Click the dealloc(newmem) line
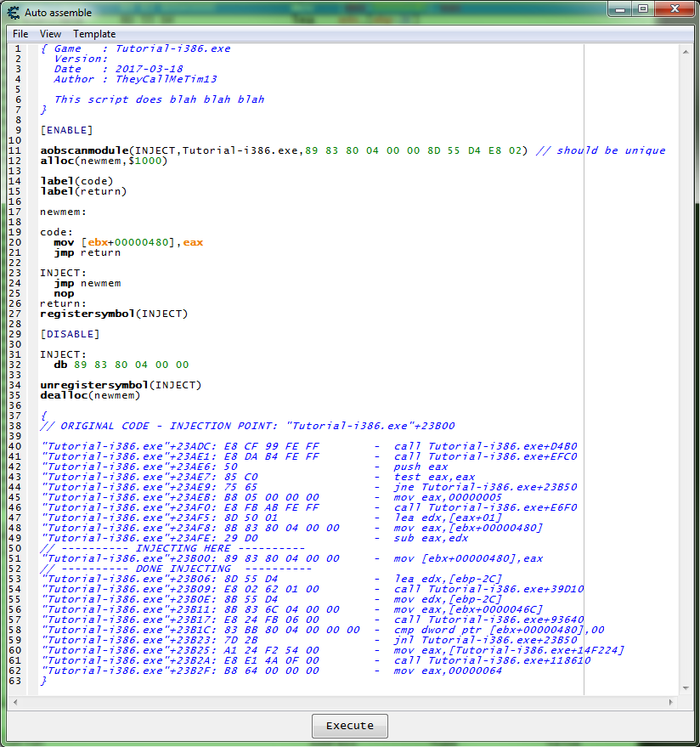 pyautogui.click(x=90, y=395)
